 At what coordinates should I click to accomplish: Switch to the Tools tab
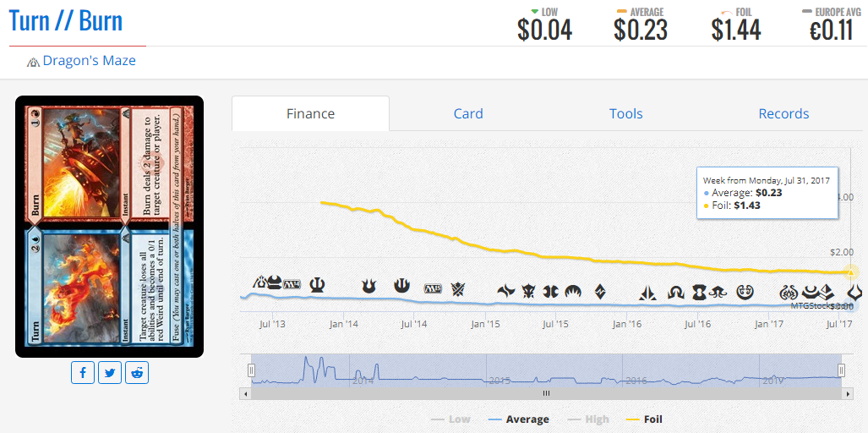click(x=626, y=113)
